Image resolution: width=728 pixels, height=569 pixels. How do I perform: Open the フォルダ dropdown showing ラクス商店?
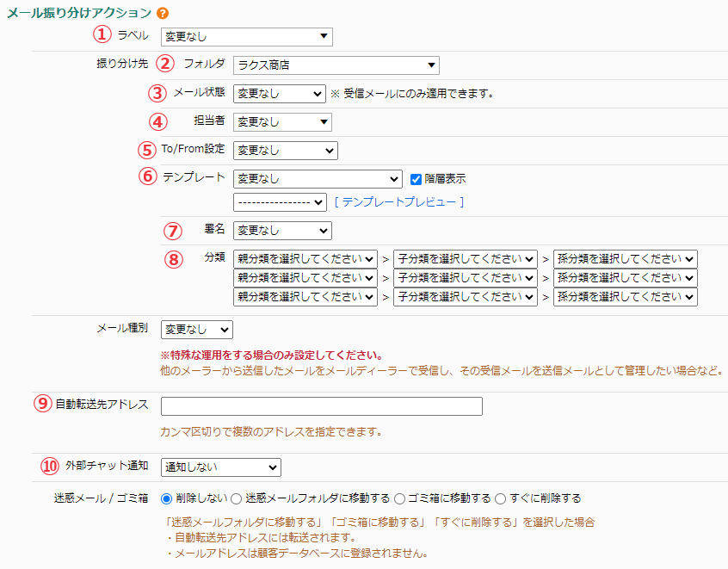336,65
